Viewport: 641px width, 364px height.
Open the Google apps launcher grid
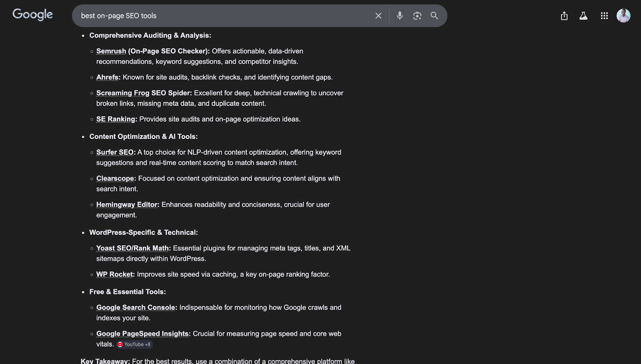point(604,16)
